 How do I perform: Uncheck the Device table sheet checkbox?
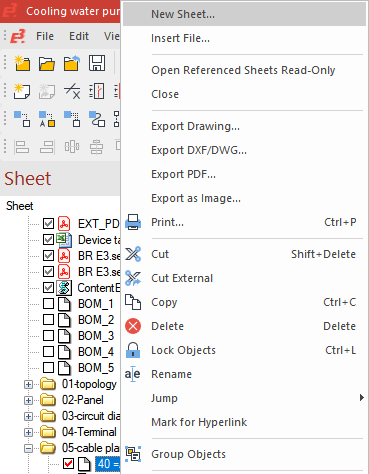(48, 239)
